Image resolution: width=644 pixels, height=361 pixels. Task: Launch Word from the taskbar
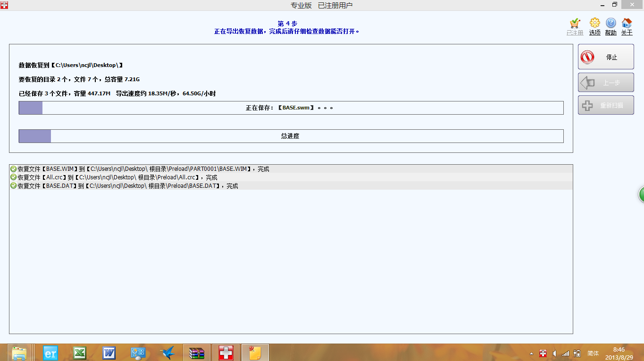coord(109,353)
